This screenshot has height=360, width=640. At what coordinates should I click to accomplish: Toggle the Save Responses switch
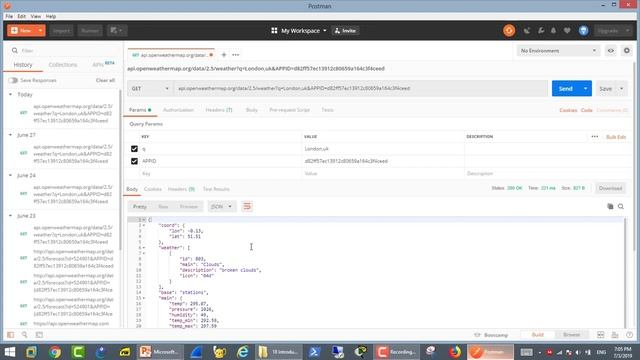(13, 80)
